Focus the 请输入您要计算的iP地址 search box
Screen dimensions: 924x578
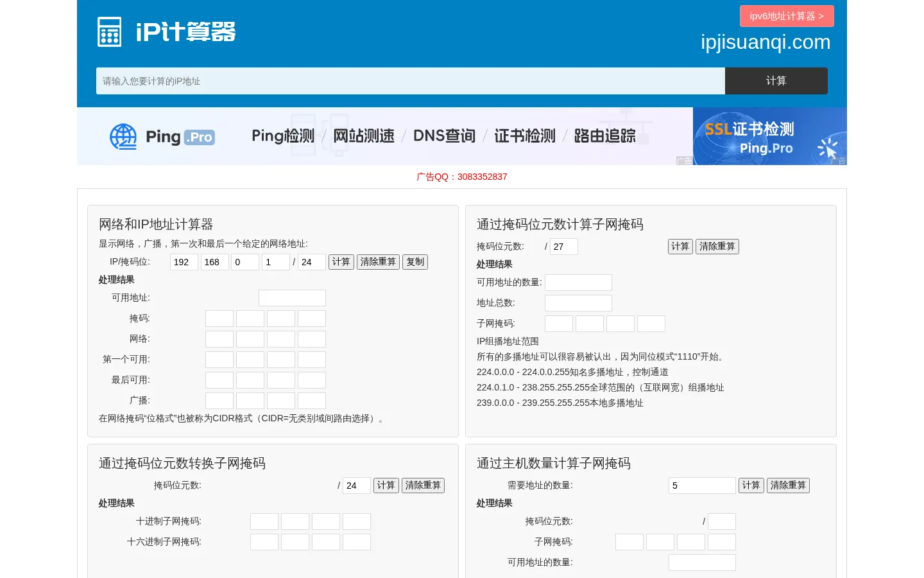pos(411,81)
